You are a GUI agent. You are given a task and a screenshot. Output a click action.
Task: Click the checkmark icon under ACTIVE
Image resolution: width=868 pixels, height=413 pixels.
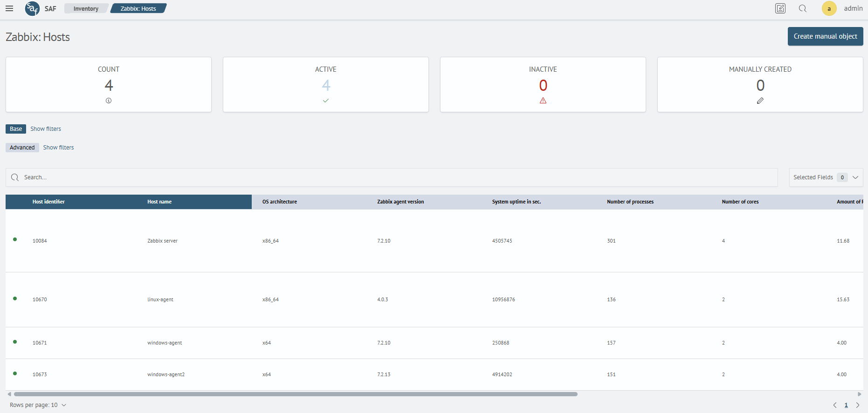(x=326, y=101)
